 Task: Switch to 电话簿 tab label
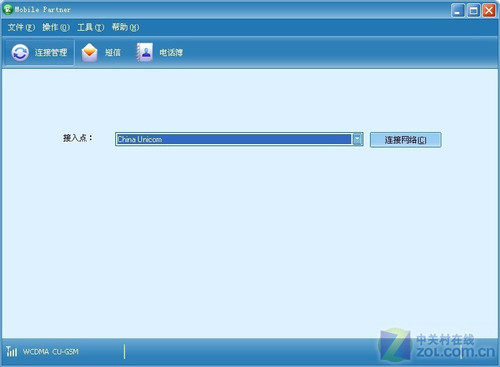coord(171,52)
